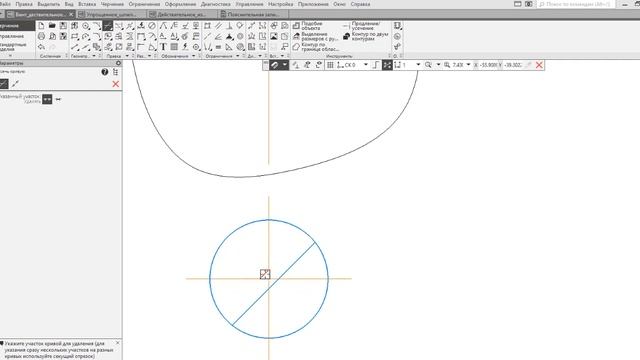Toggle the 'keep indicated segment' mode
The height and width of the screenshot is (360, 640).
[x=58, y=99]
